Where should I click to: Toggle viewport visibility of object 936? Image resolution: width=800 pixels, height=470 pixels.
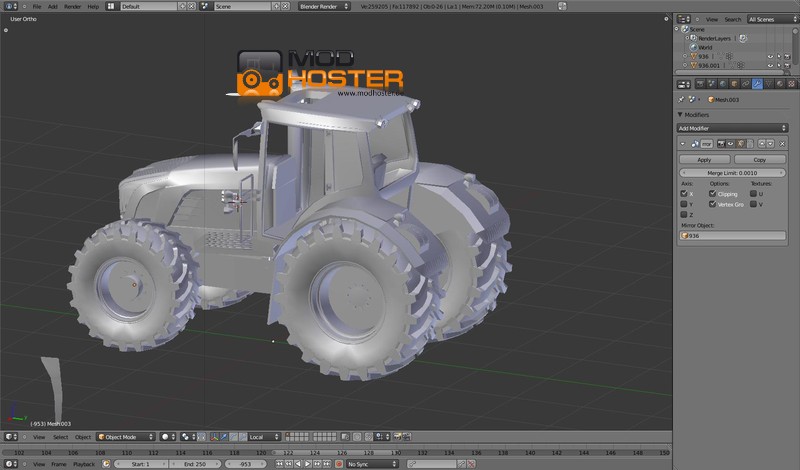[770, 57]
